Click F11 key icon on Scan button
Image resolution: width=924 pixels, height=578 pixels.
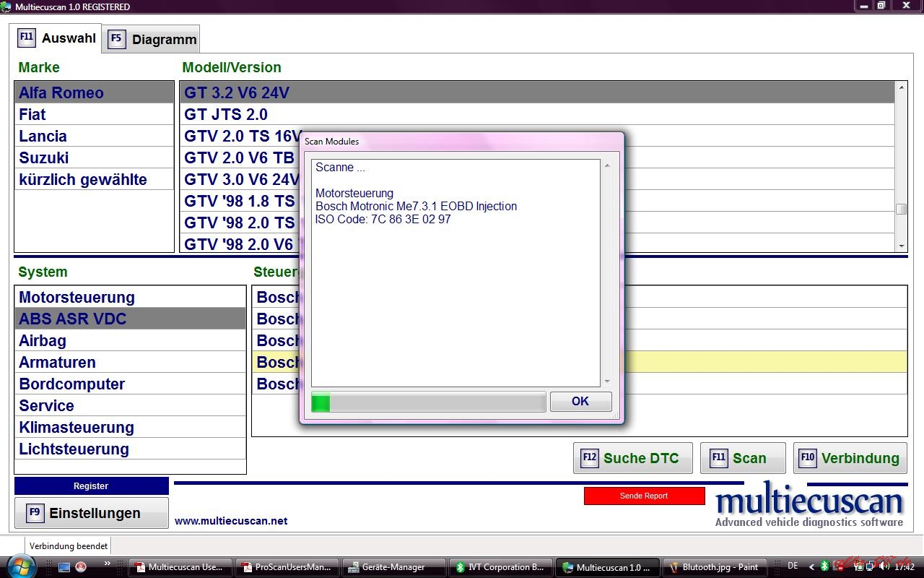click(x=718, y=458)
